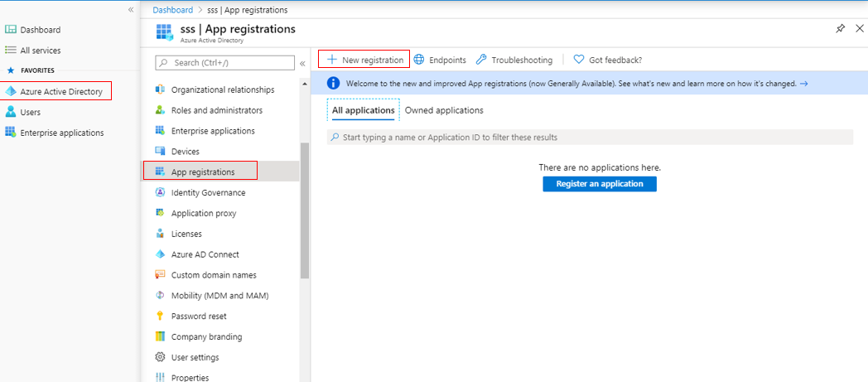The image size is (868, 382).
Task: Open Troubleshooting from the toolbar
Action: click(x=514, y=59)
